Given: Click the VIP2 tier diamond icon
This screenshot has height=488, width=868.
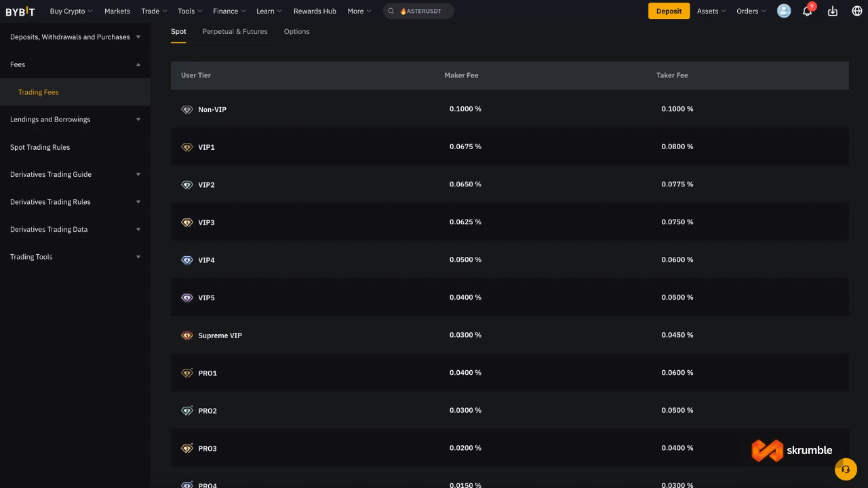Looking at the screenshot, I should (187, 184).
